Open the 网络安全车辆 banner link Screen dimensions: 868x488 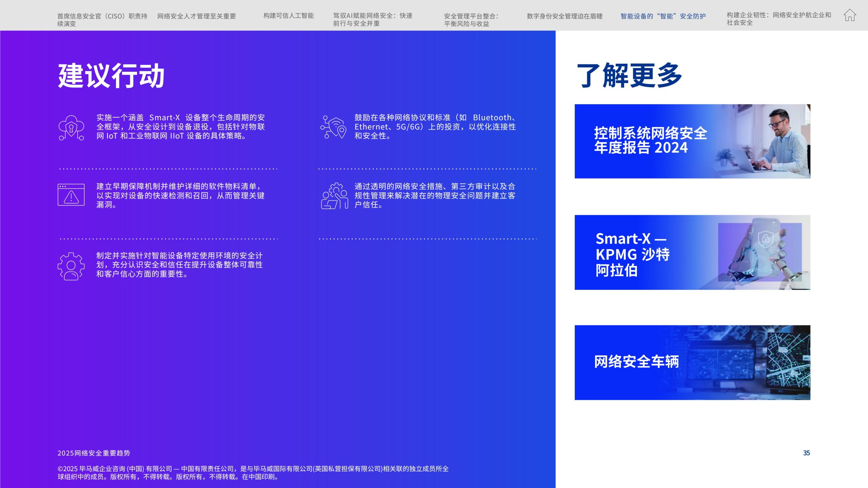tap(636, 362)
